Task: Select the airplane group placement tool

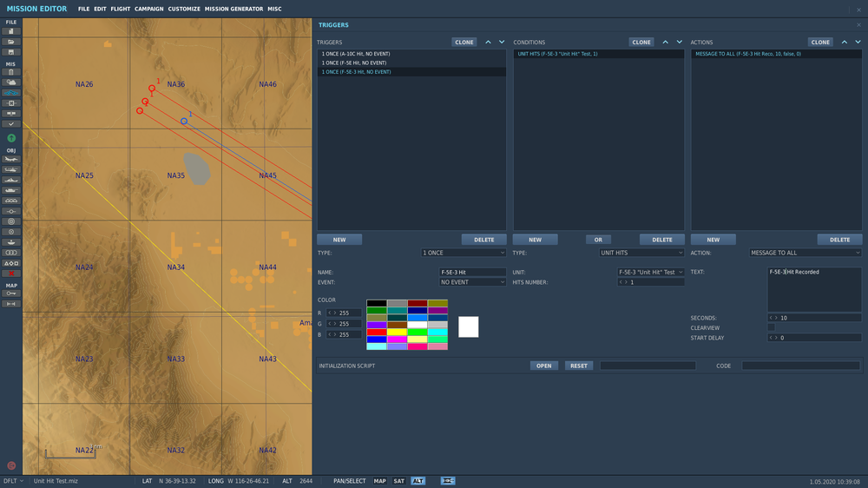Action: (11, 159)
